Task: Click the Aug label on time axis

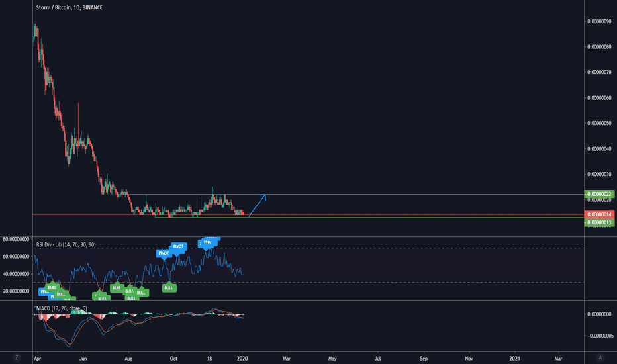Action: (x=128, y=359)
